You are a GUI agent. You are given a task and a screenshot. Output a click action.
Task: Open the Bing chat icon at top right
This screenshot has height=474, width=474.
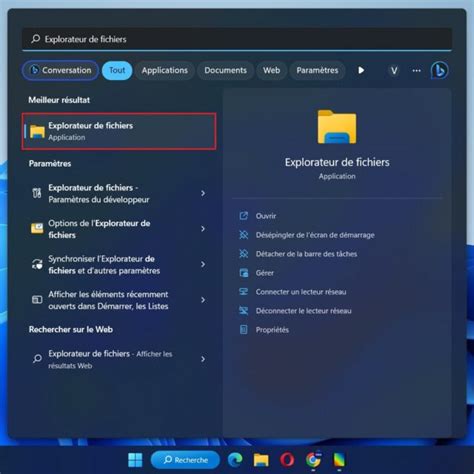[x=439, y=70]
